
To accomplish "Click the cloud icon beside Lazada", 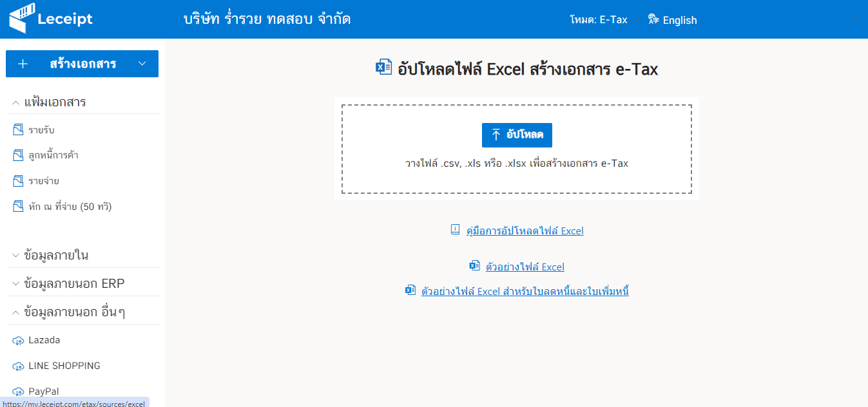I will tap(17, 339).
